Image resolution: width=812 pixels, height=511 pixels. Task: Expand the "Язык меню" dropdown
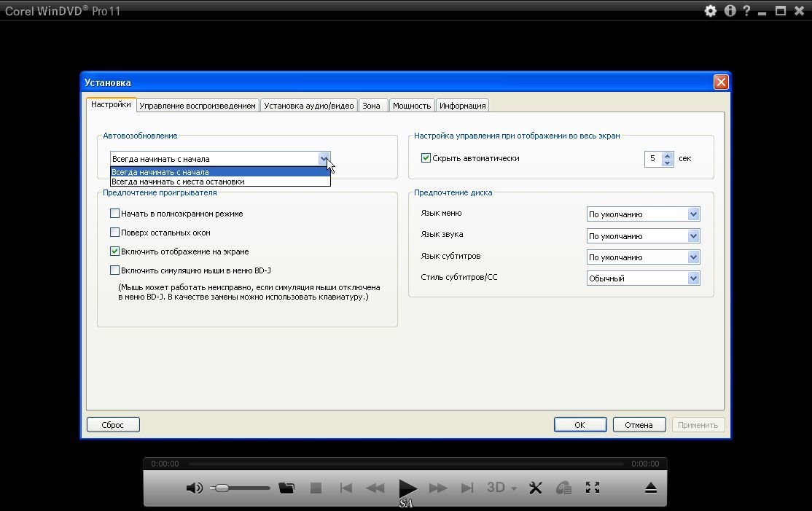[693, 214]
